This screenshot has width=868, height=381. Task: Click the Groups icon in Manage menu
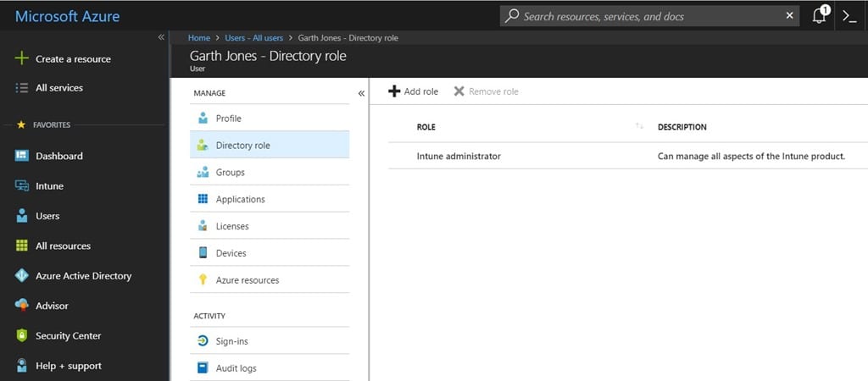pyautogui.click(x=203, y=173)
